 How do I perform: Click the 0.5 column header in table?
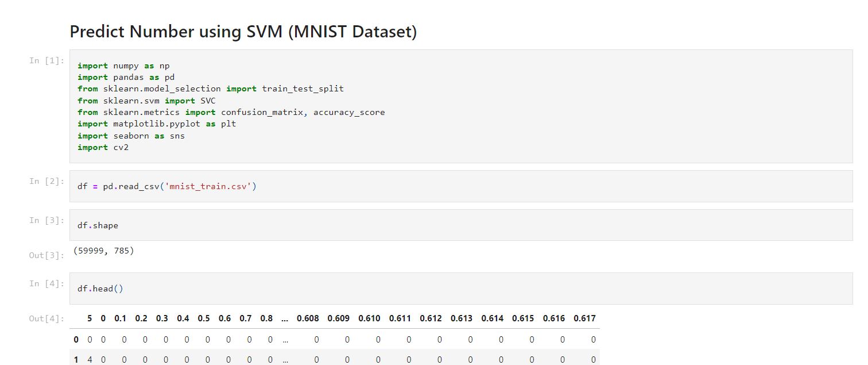(x=204, y=318)
